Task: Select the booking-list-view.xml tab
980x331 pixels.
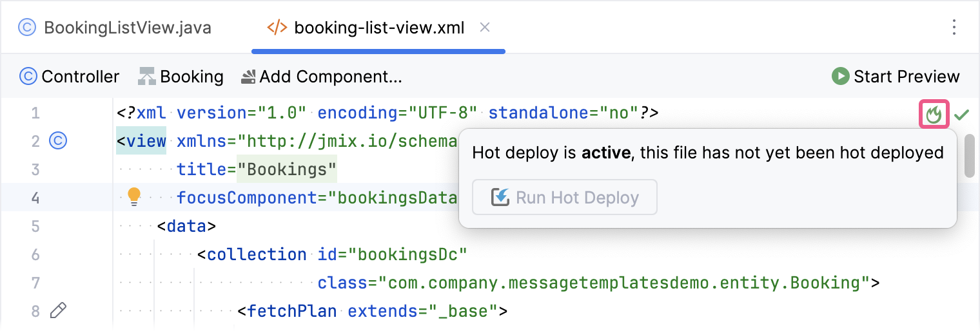Action: pos(378,28)
